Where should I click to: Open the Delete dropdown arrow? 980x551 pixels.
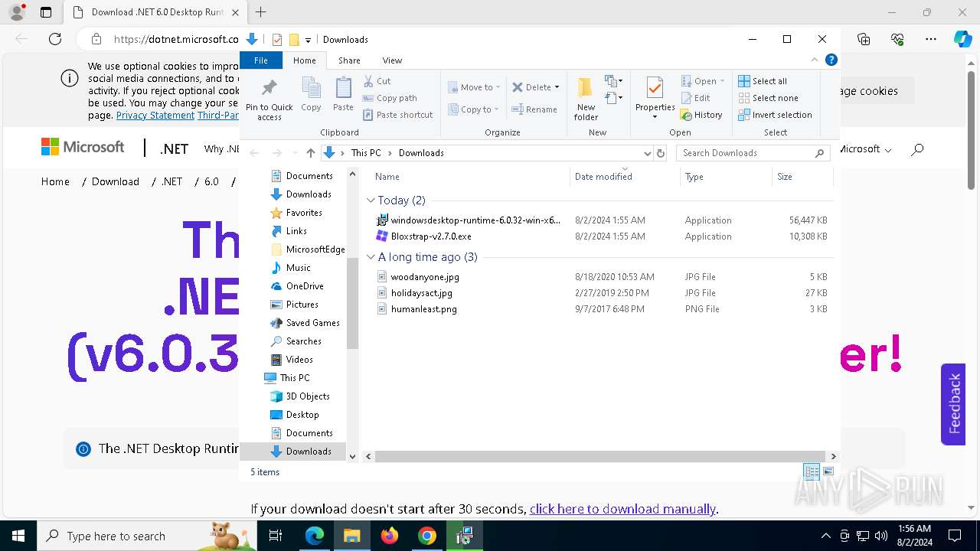point(557,87)
